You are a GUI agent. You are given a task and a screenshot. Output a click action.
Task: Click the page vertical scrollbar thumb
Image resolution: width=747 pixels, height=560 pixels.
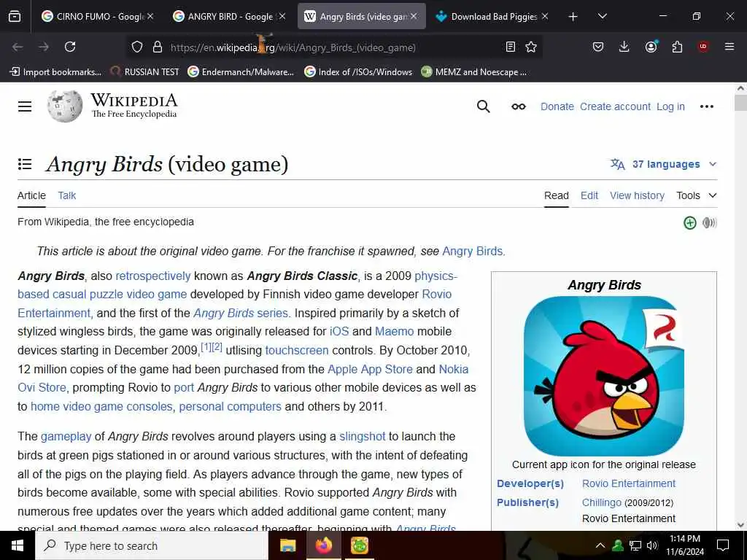[x=740, y=103]
